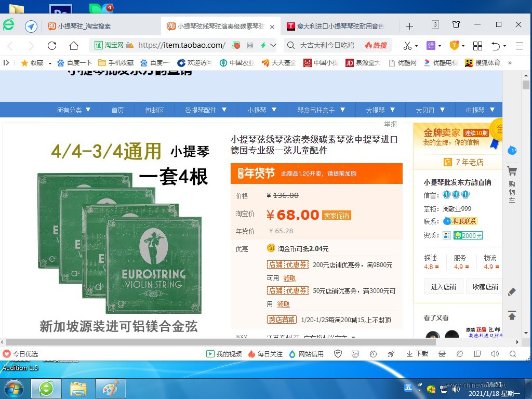This screenshot has width=532, height=399.
Task: Click the 卖家促销 promotion tag
Action: [x=337, y=216]
